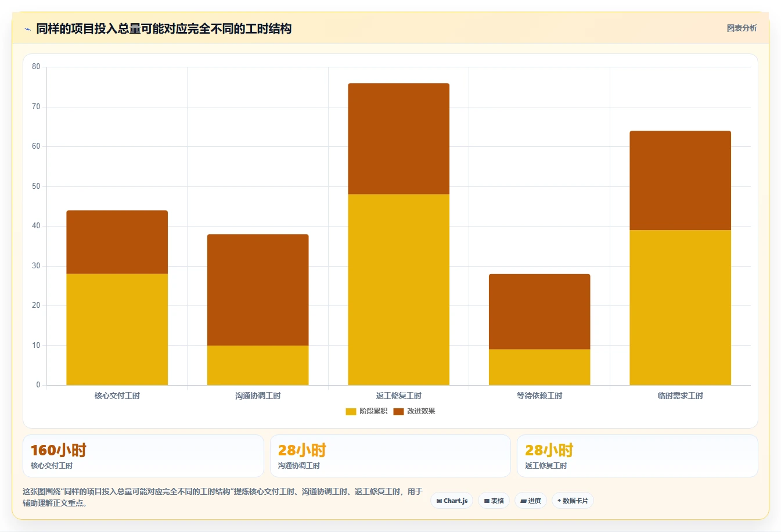
Task: Click the 图表分析 label in the header
Action: [x=742, y=28]
